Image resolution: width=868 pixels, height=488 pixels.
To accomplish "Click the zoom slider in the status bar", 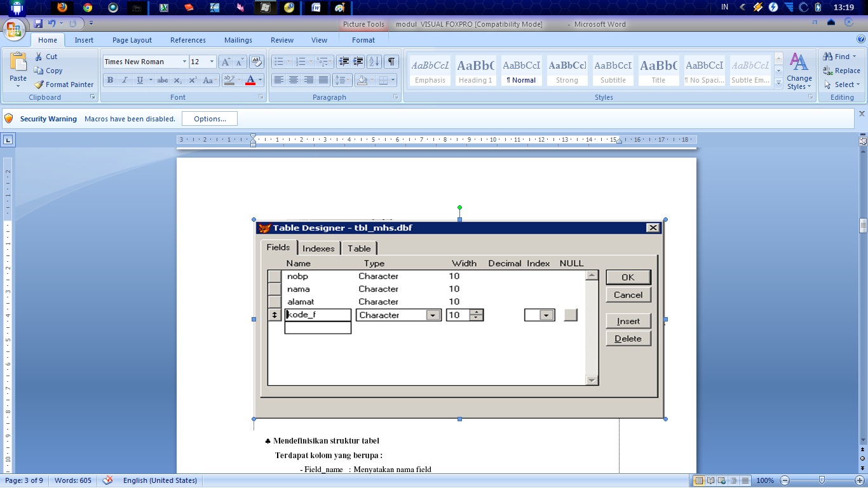I will pyautogui.click(x=822, y=480).
